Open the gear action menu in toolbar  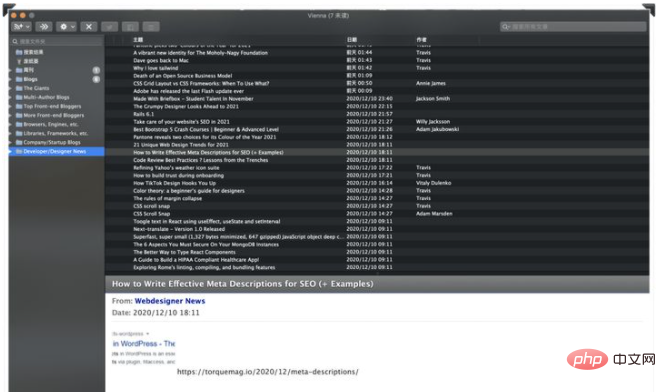point(66,27)
